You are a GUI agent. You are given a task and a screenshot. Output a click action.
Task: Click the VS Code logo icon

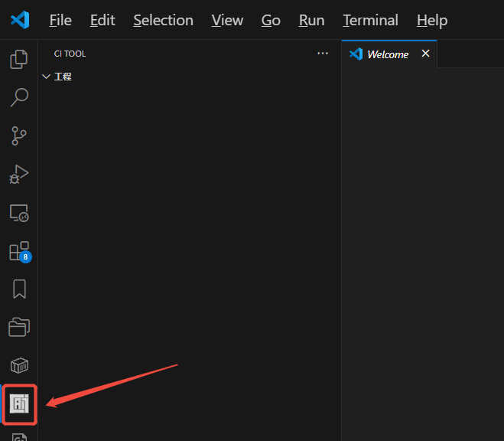click(x=20, y=20)
